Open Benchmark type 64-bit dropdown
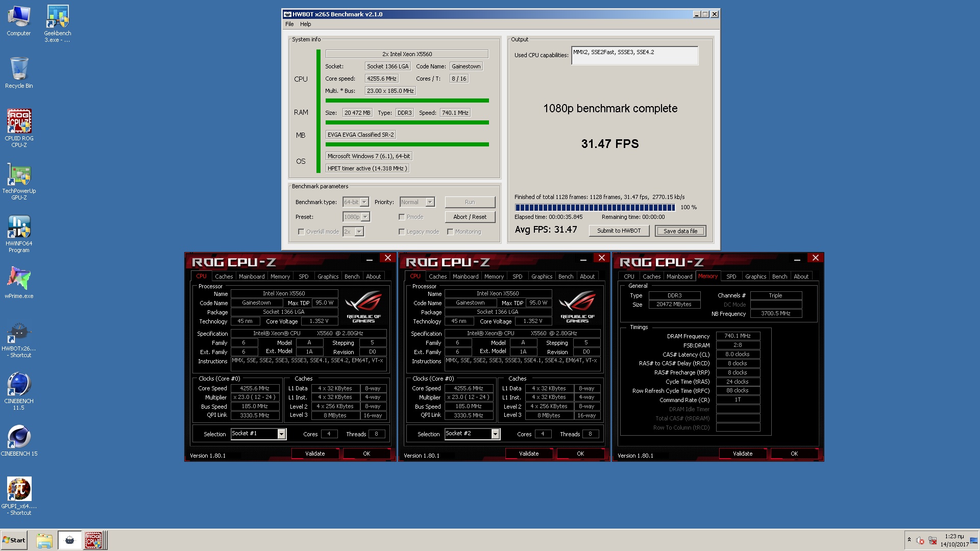The image size is (980, 551). click(356, 202)
